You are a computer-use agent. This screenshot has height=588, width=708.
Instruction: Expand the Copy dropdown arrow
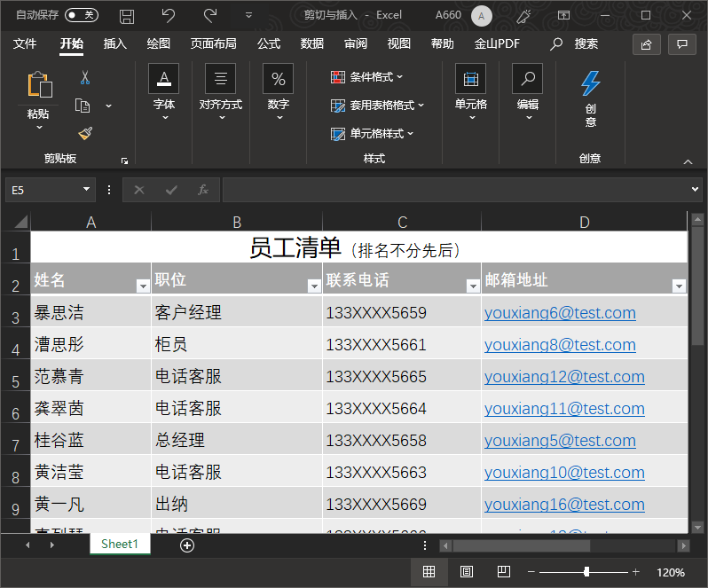point(108,106)
